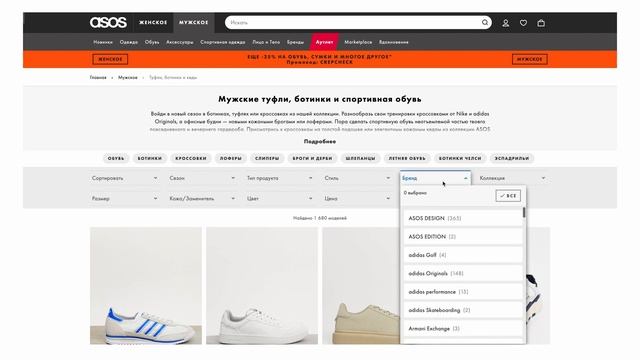This screenshot has width=640, height=360.
Task: Click МУЖСКОЕ button on orange banner
Action: point(530,59)
